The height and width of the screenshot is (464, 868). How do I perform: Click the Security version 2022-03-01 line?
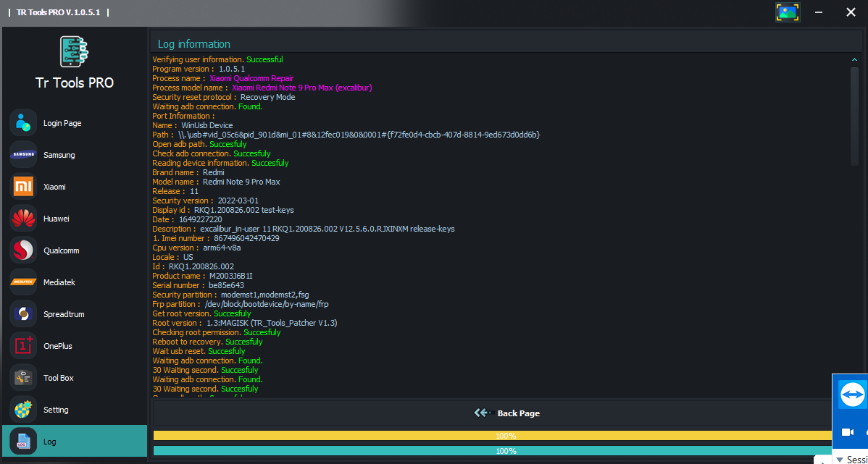coord(205,201)
